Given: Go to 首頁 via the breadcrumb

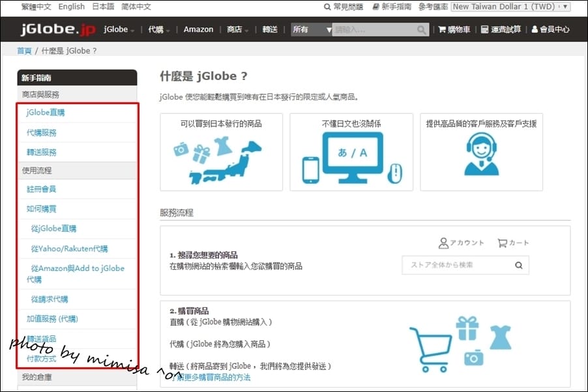Looking at the screenshot, I should tap(24, 51).
